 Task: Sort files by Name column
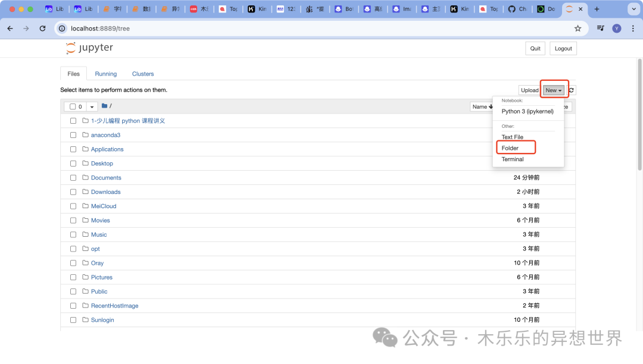tap(482, 107)
